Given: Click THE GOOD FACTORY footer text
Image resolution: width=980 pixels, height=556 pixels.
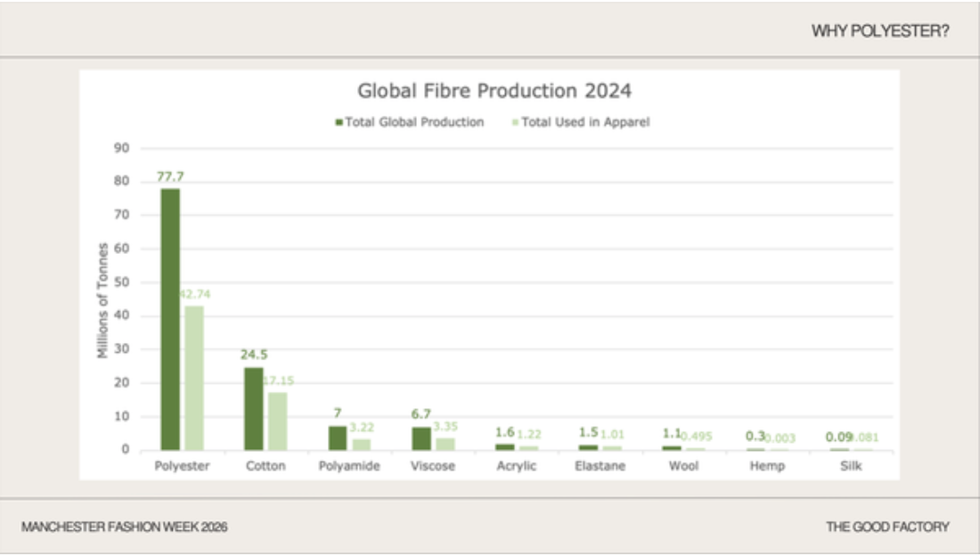Looking at the screenshot, I should click(x=887, y=527).
